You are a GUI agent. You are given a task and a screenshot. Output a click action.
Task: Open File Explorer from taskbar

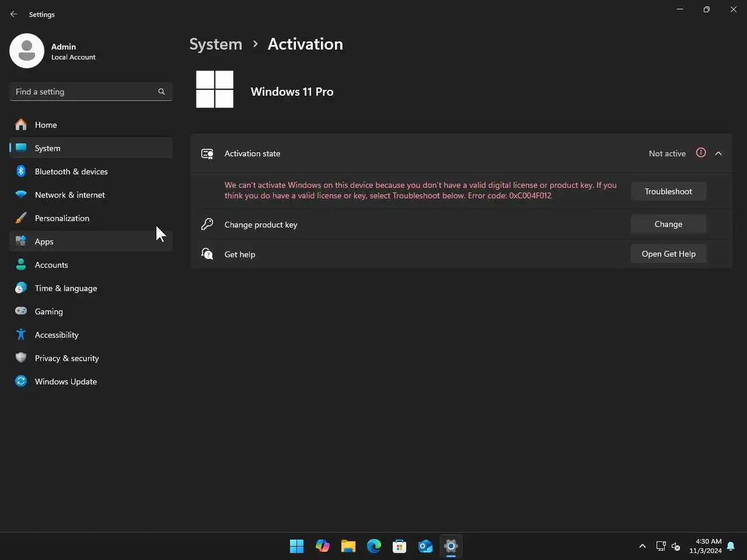348,546
